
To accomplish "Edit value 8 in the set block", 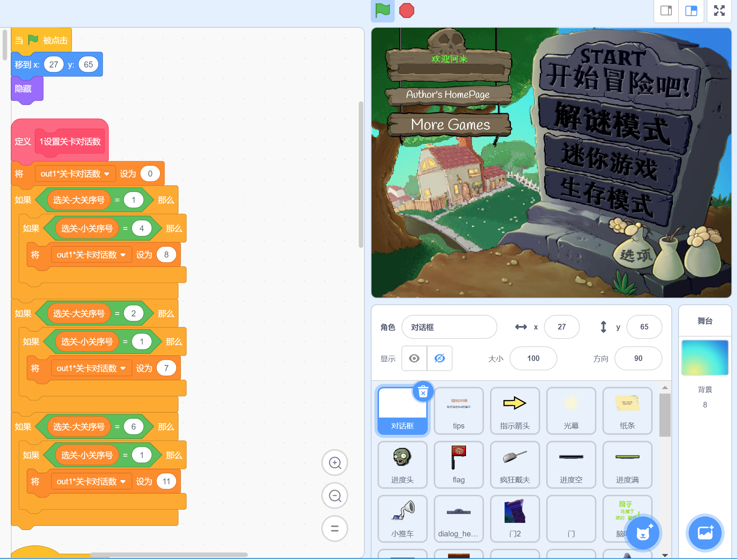I will click(x=166, y=255).
